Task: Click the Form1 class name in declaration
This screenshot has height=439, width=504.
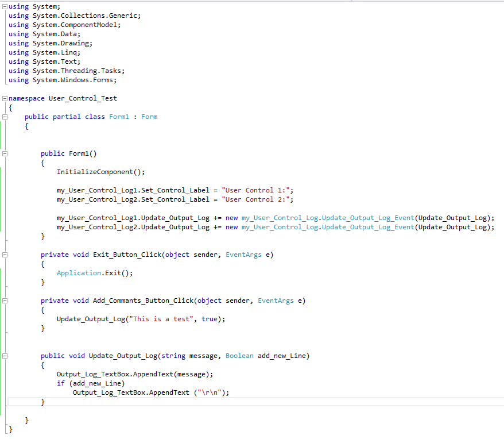Action: point(119,117)
